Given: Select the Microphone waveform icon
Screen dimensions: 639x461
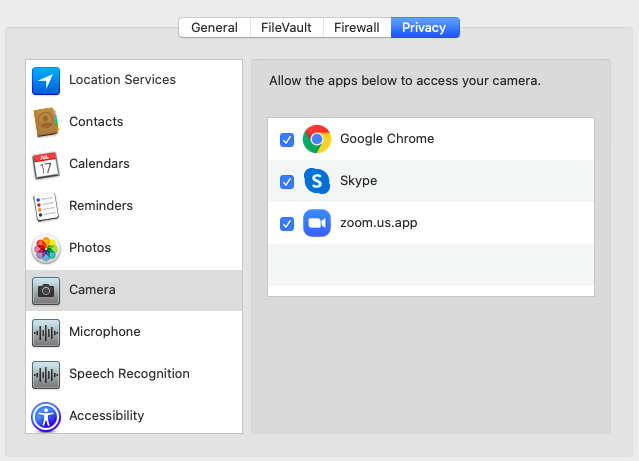Looking at the screenshot, I should pos(47,332).
